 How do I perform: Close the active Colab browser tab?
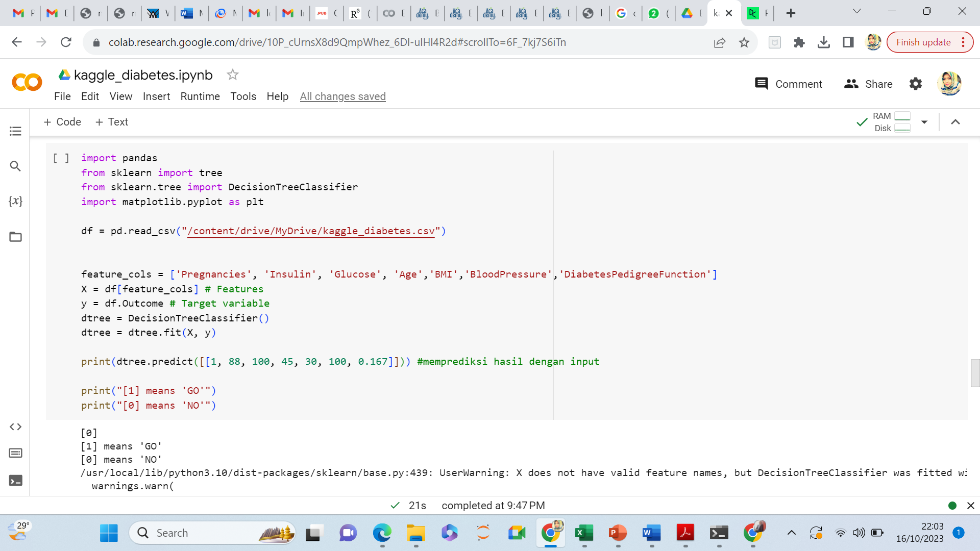[x=729, y=13]
